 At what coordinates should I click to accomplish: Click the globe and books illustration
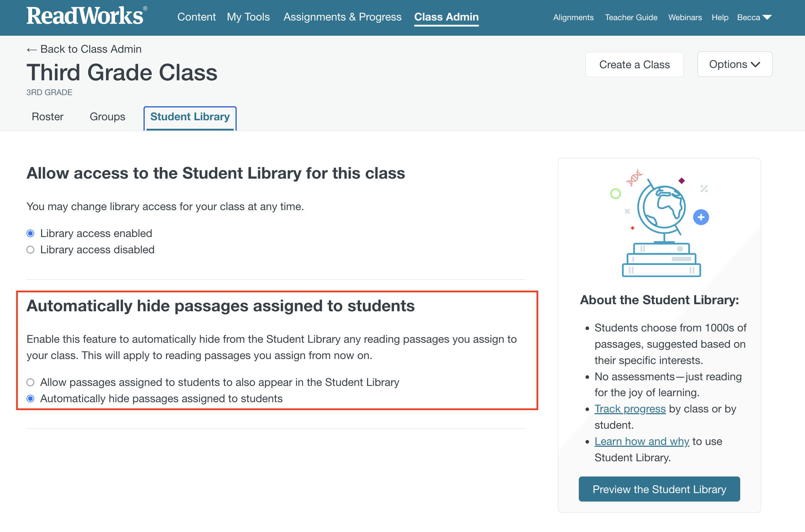tap(659, 224)
